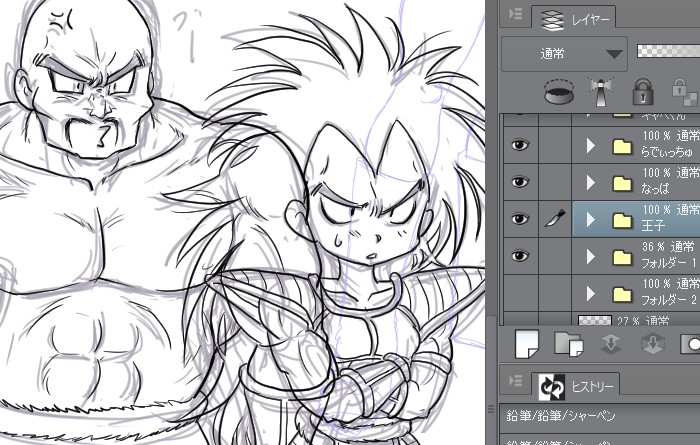700x445 pixels.
Task: Hide the なっぱ folder
Action: pyautogui.click(x=520, y=182)
